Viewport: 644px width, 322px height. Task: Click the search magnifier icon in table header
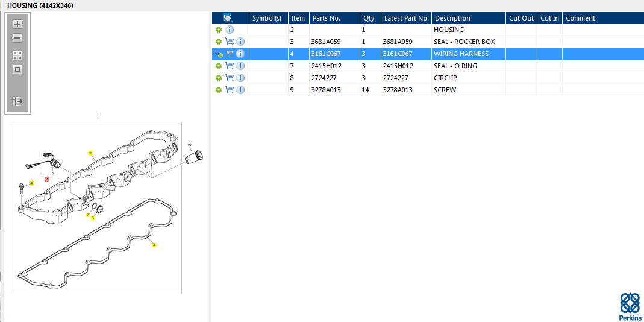tap(228, 18)
